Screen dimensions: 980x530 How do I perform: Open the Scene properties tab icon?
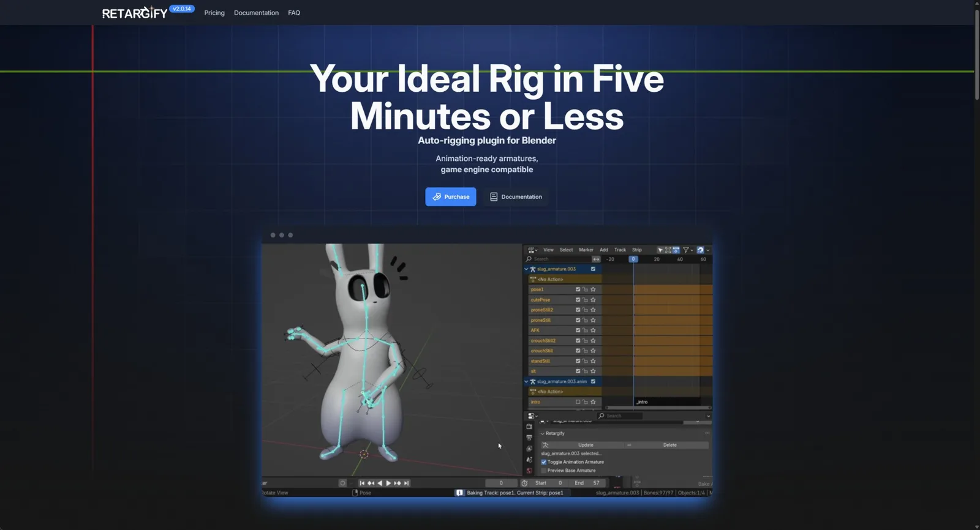pos(529,460)
